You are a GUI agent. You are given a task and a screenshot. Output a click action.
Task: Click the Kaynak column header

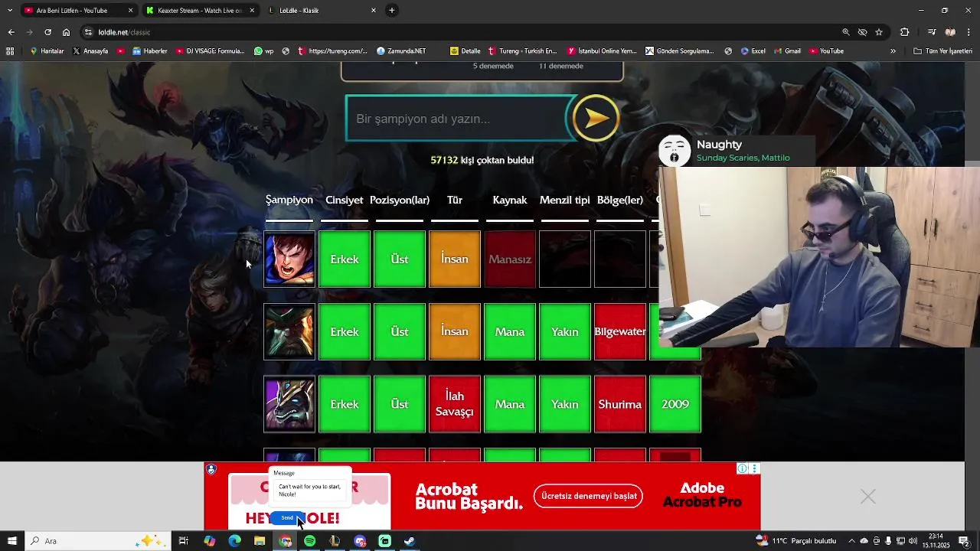pos(510,200)
